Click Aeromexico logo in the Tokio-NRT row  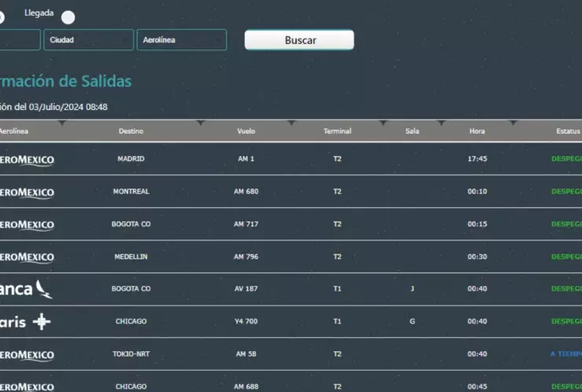click(x=27, y=355)
